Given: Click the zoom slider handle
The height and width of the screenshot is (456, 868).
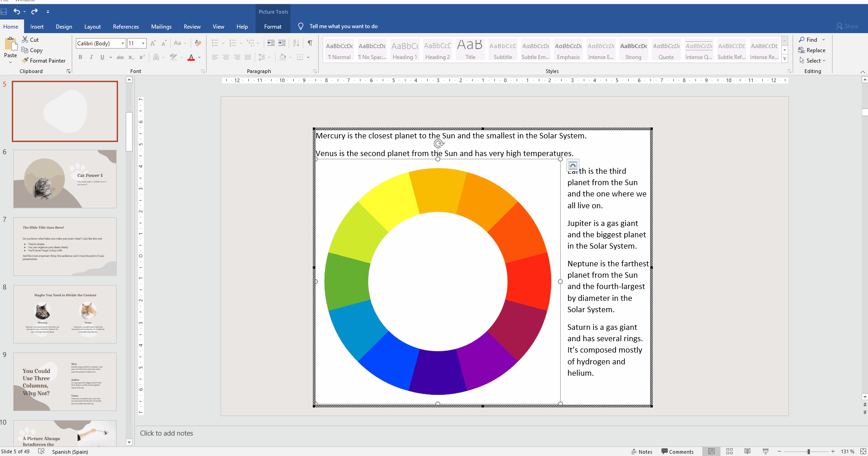Looking at the screenshot, I should (809, 451).
